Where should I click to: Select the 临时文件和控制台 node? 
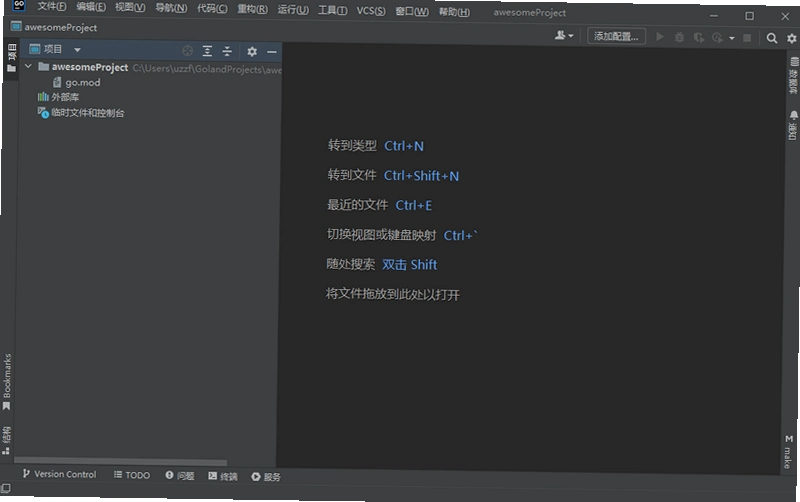coord(81,113)
